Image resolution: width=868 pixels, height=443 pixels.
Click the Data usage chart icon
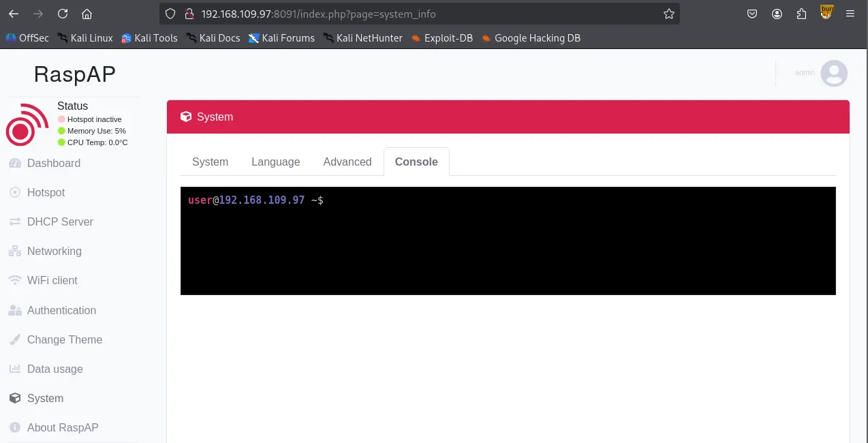pyautogui.click(x=15, y=369)
